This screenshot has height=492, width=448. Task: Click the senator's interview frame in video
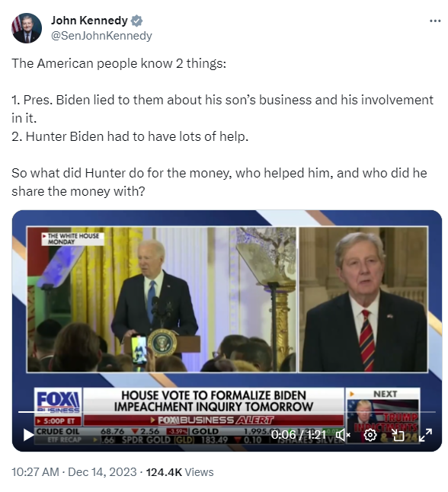[363, 299]
